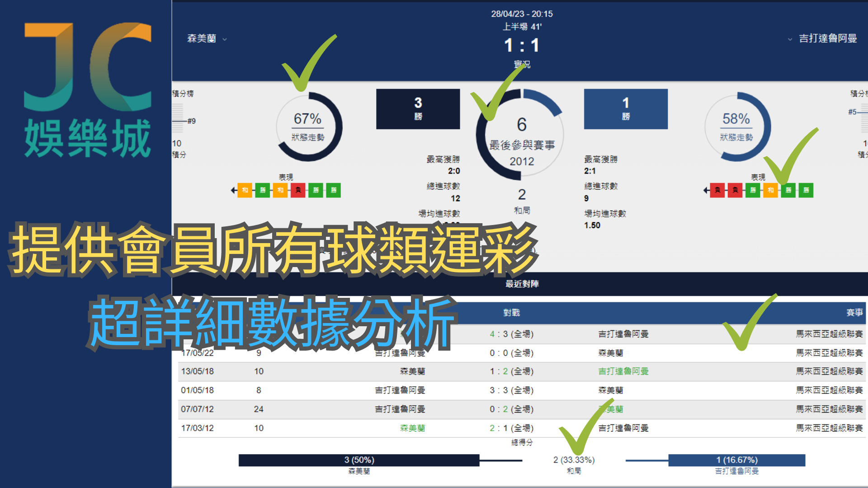The image size is (868, 488).
Task: Select the red 負 badge in 森美蘭's form row
Action: [298, 190]
